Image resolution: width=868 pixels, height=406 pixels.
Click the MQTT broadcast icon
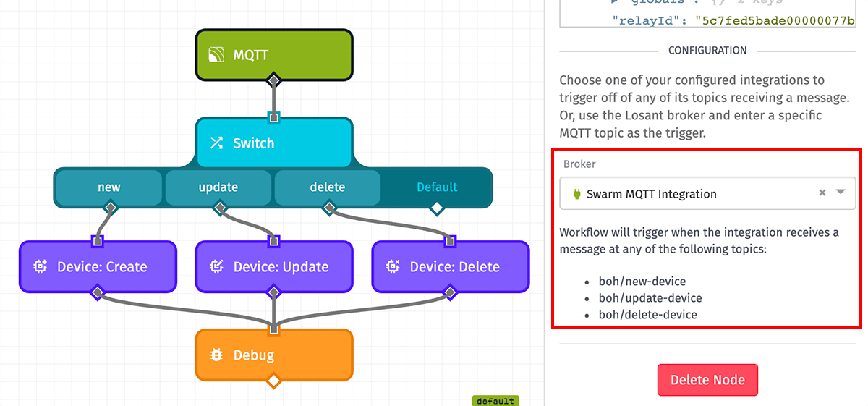tap(216, 55)
